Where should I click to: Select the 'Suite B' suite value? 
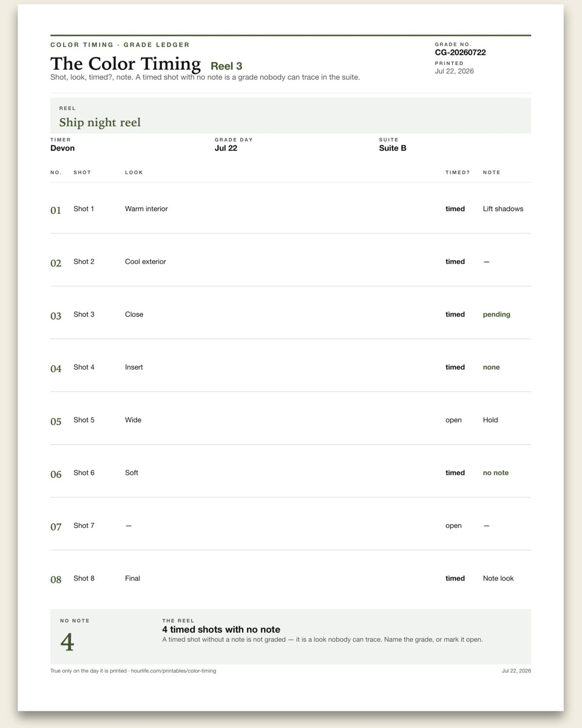393,148
